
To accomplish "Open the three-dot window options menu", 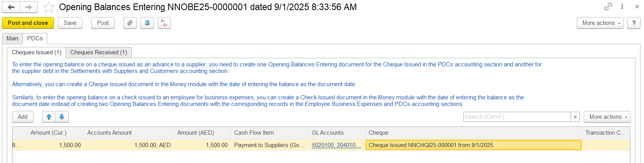I will [x=622, y=7].
